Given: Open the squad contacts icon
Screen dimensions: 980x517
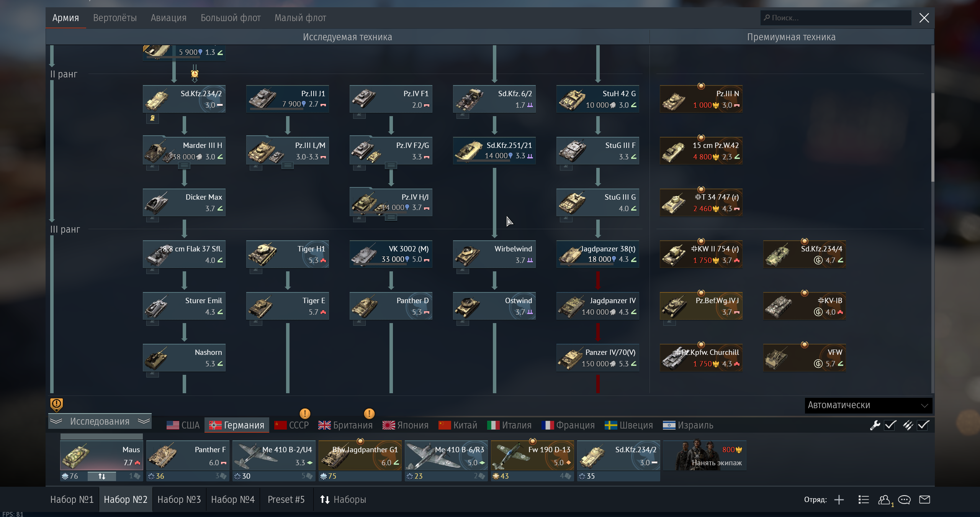Looking at the screenshot, I should 884,500.
